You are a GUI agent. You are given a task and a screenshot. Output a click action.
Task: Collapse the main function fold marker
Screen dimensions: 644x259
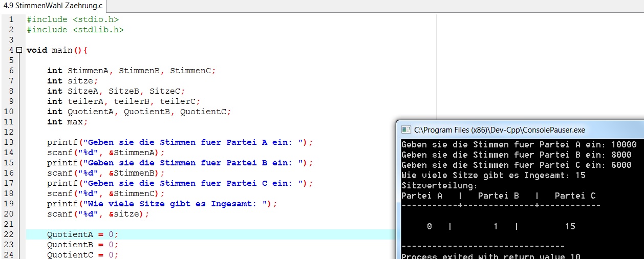pyautogui.click(x=19, y=50)
